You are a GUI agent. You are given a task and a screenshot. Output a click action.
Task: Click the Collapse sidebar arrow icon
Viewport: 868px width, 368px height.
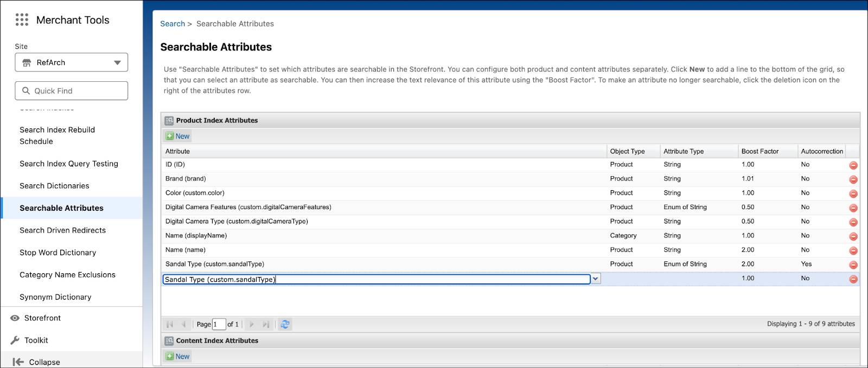[18, 362]
